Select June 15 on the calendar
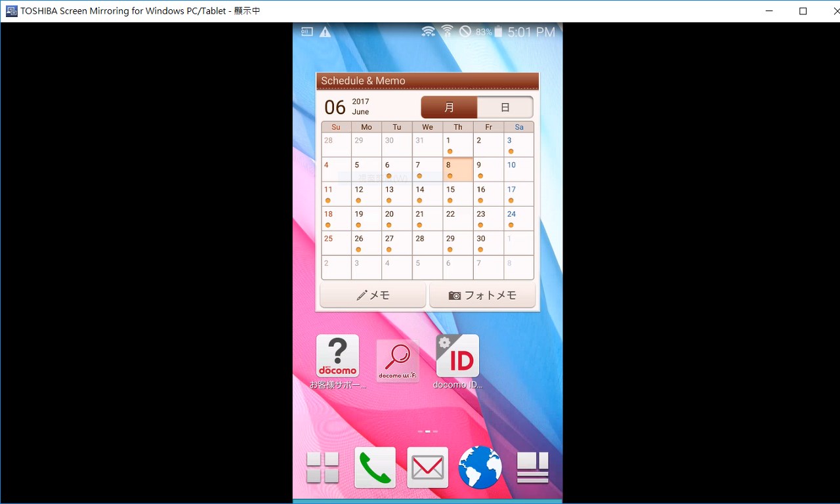The width and height of the screenshot is (840, 504). coord(457,194)
